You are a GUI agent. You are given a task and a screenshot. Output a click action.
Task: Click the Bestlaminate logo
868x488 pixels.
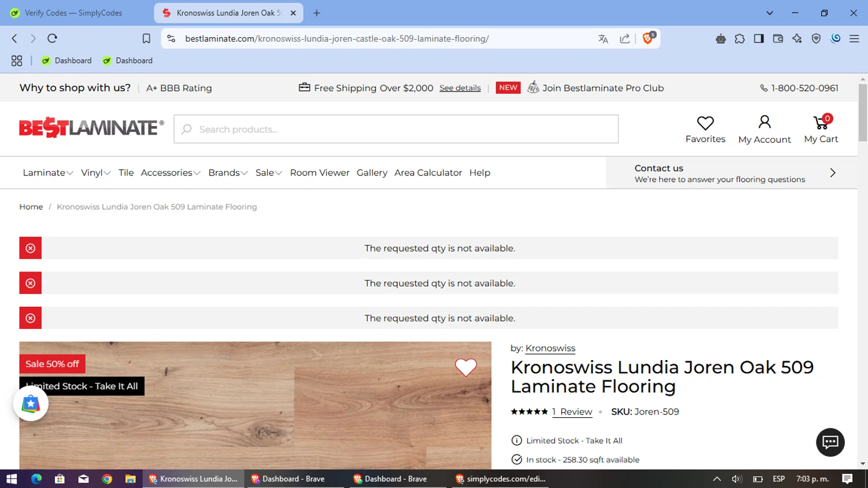click(91, 128)
